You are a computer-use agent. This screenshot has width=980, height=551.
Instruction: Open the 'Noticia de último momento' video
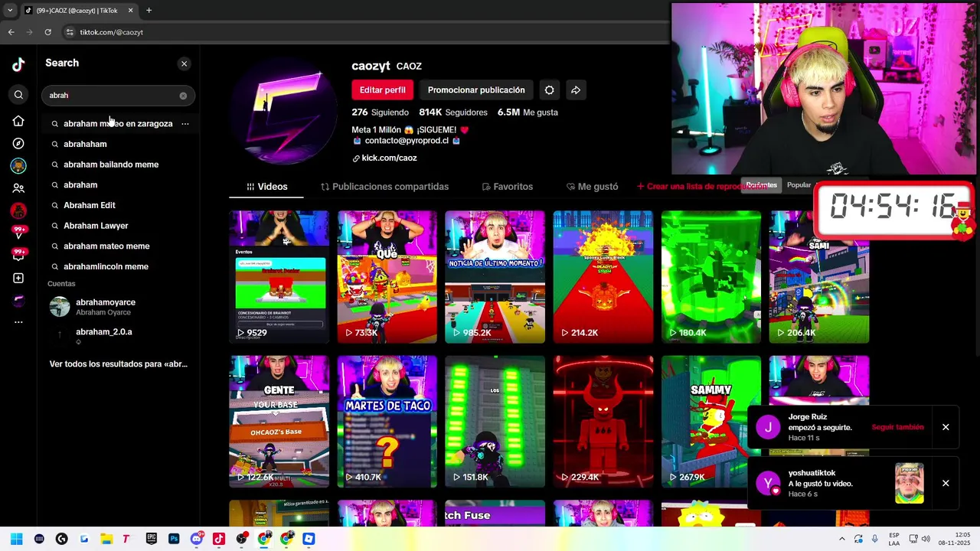[x=495, y=277]
